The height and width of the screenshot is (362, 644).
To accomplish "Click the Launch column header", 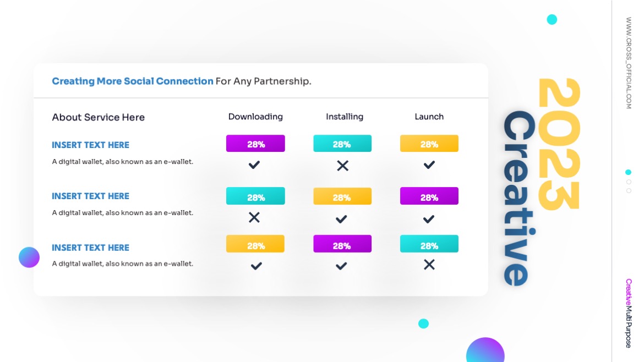I will pyautogui.click(x=429, y=117).
